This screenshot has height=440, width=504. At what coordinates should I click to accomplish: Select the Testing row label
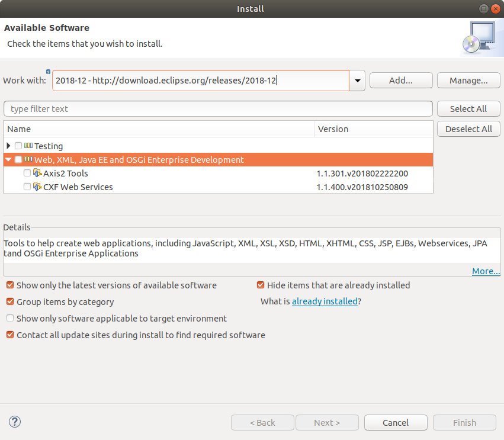coord(49,146)
